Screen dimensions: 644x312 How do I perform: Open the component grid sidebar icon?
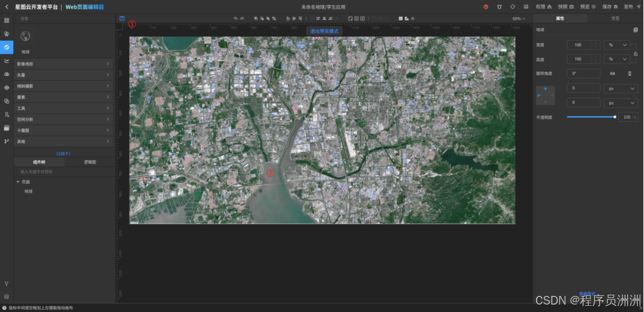click(x=7, y=20)
